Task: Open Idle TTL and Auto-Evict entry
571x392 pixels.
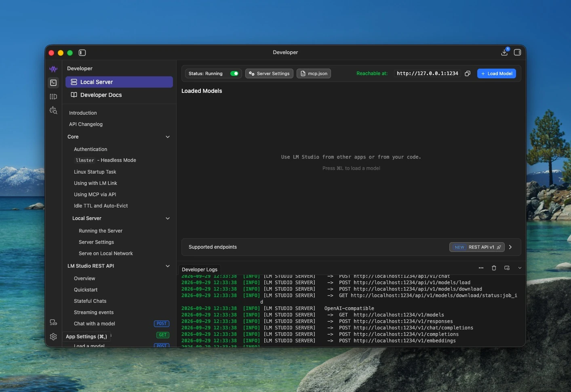Action: point(101,206)
